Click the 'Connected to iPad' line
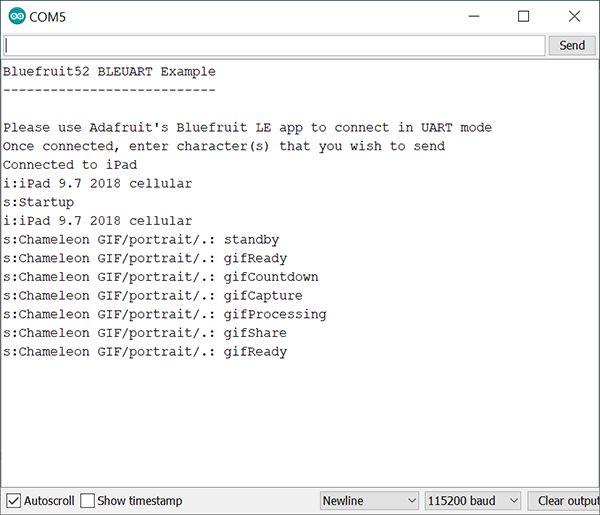The width and height of the screenshot is (600, 515). pos(70,165)
